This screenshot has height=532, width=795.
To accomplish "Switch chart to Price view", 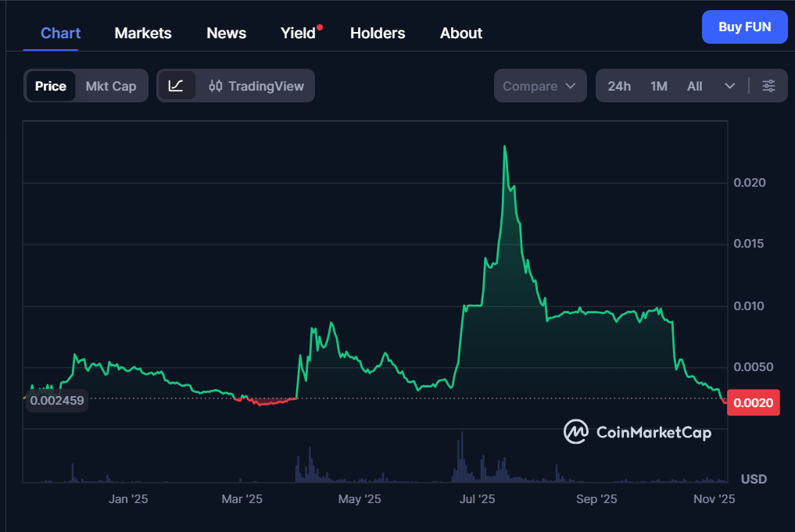I will [51, 86].
